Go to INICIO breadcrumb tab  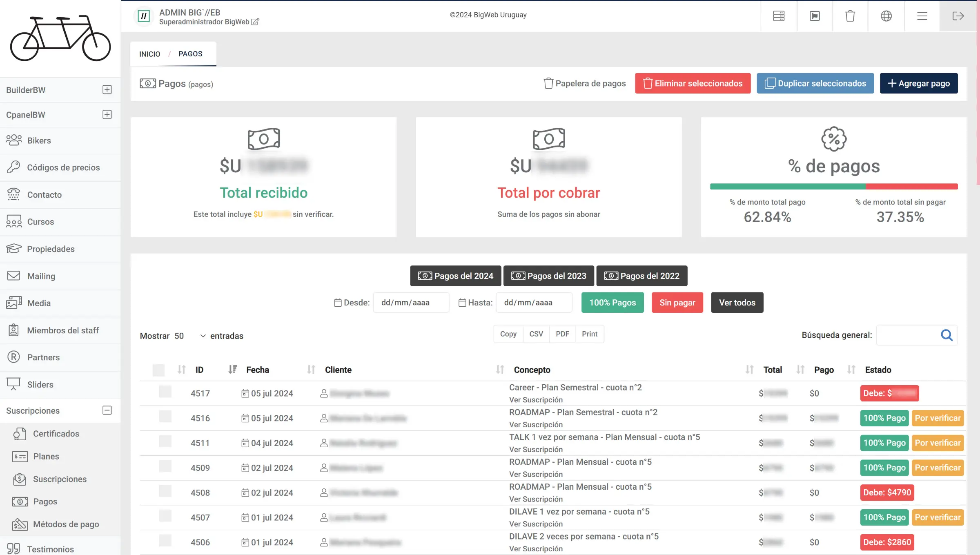149,54
